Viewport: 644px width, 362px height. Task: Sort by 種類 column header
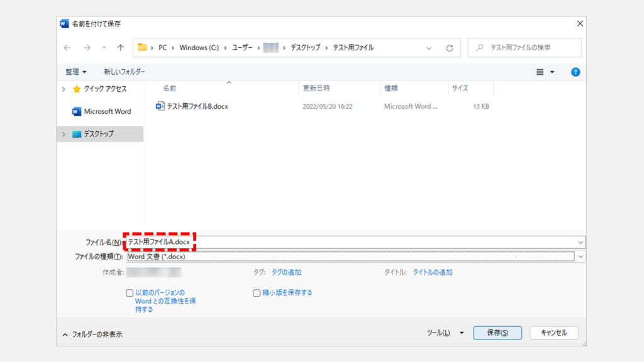(391, 88)
